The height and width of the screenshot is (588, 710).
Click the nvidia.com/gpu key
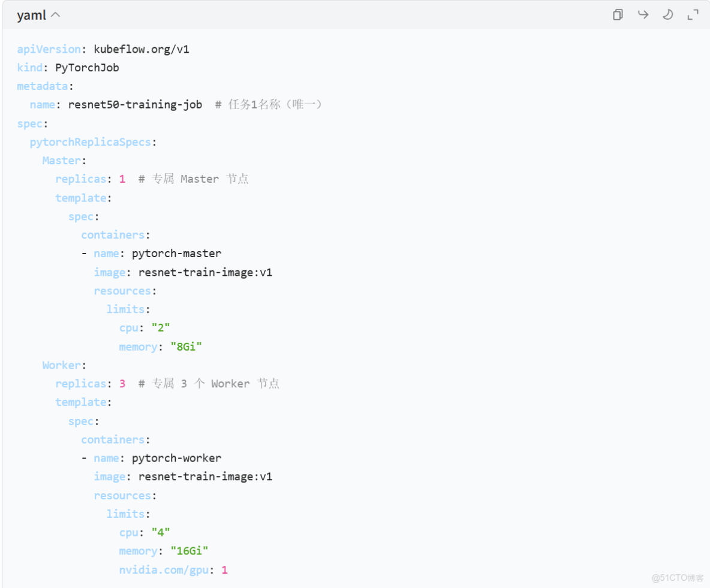pyautogui.click(x=164, y=569)
